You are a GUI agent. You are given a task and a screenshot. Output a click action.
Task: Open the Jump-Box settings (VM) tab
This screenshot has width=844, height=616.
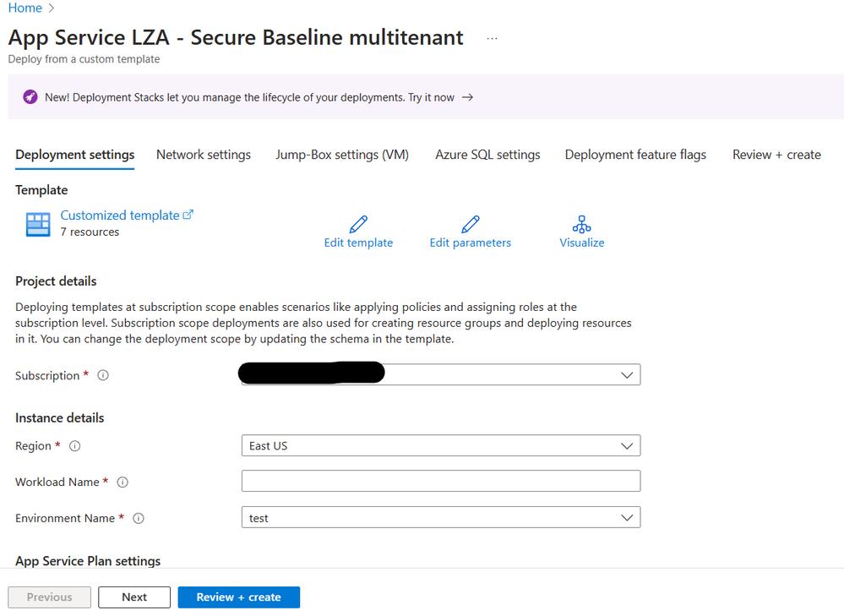(342, 155)
